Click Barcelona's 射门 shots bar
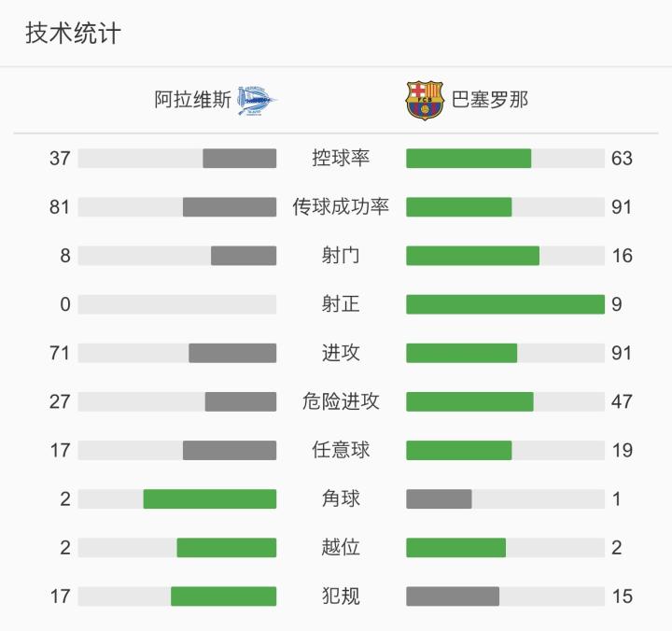The height and width of the screenshot is (631, 672). click(x=472, y=256)
